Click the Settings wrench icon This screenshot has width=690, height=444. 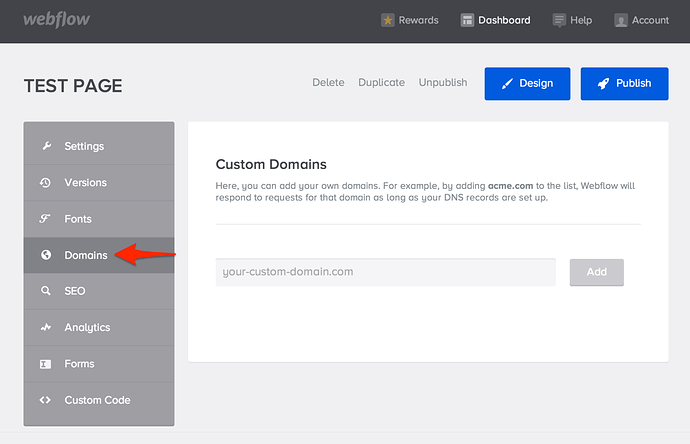(x=46, y=146)
